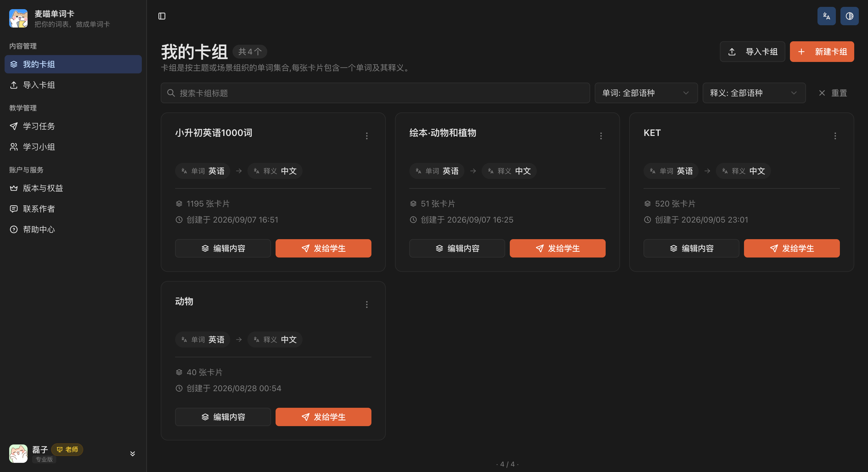Image resolution: width=868 pixels, height=472 pixels.
Task: Click 编辑内容 on 小升初英语1000词 deck
Action: [x=223, y=248]
